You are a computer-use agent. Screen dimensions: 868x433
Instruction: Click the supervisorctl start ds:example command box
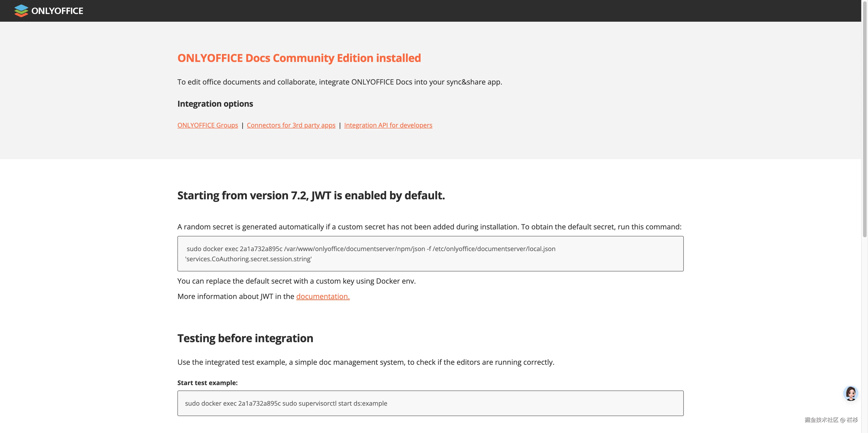pos(430,403)
